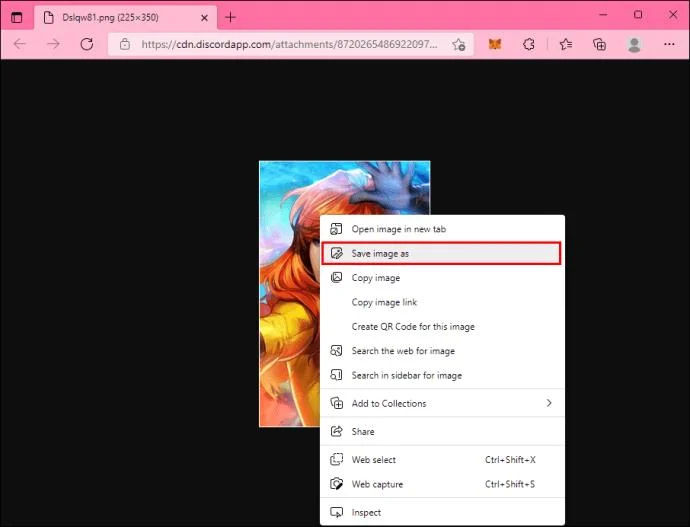Click the Search the web icon
690x527 pixels.
(337, 351)
